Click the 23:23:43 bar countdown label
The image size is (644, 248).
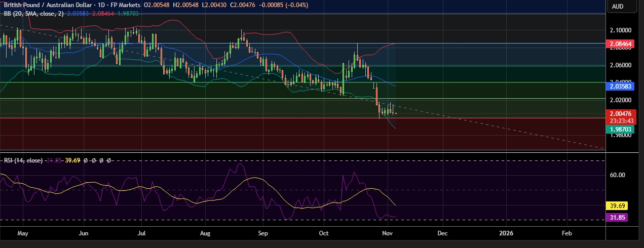pyautogui.click(x=623, y=121)
